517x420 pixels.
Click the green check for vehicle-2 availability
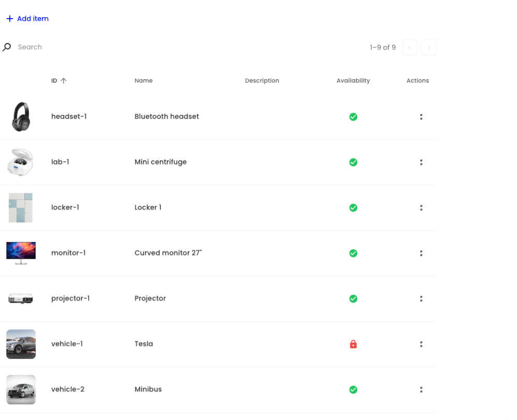click(x=353, y=389)
